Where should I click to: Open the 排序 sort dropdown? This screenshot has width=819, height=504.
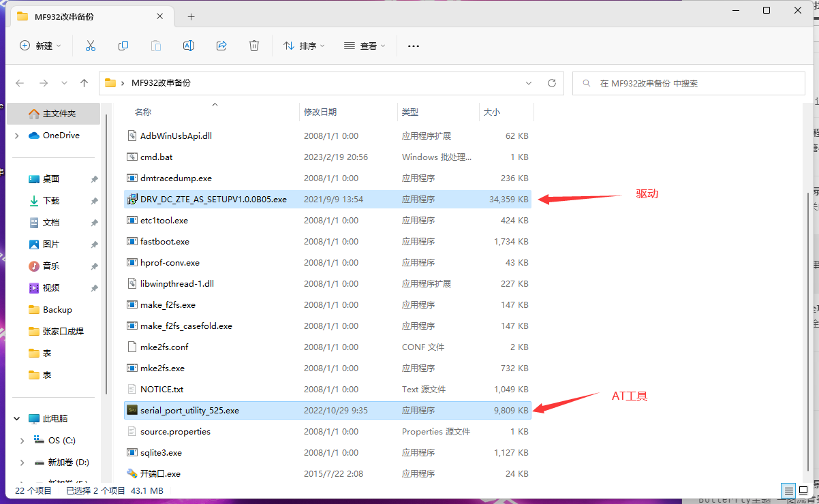(x=304, y=46)
